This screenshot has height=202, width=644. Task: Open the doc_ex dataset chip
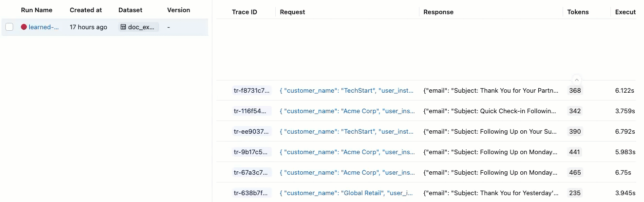tap(139, 27)
